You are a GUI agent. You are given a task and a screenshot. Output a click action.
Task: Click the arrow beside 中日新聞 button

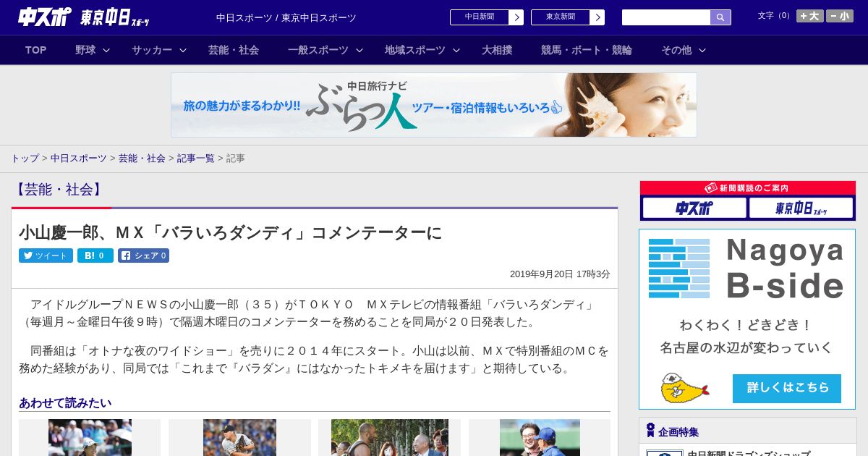coord(516,17)
